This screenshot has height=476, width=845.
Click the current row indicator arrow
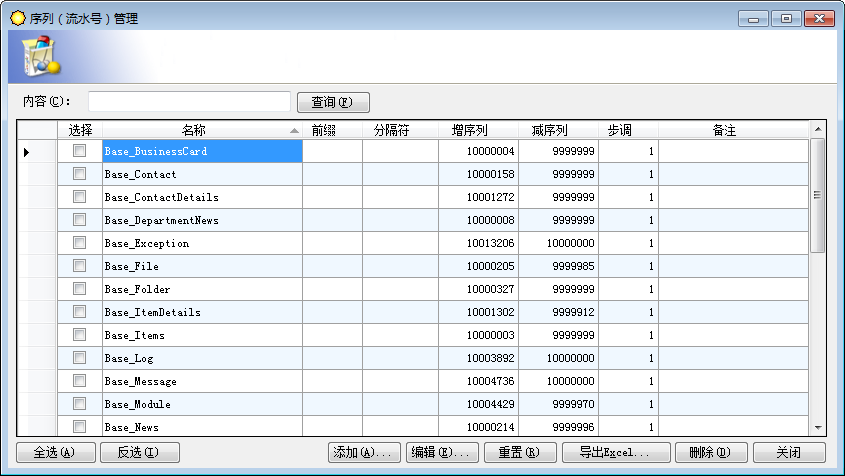pyautogui.click(x=26, y=152)
